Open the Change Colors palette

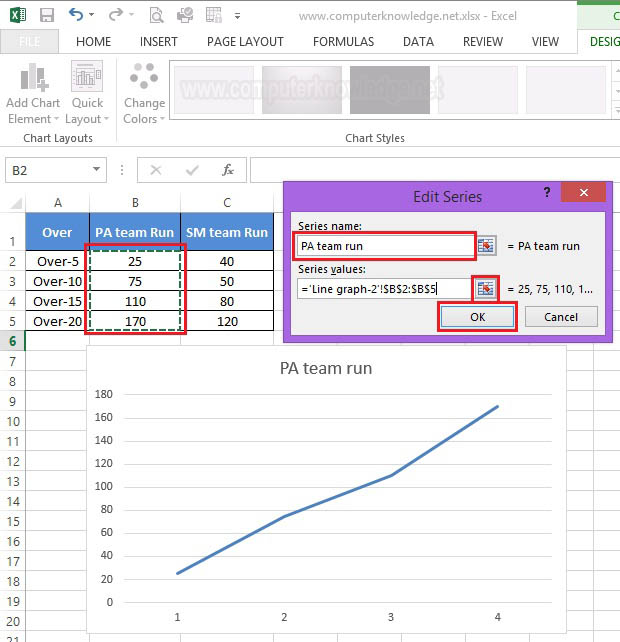coord(144,93)
